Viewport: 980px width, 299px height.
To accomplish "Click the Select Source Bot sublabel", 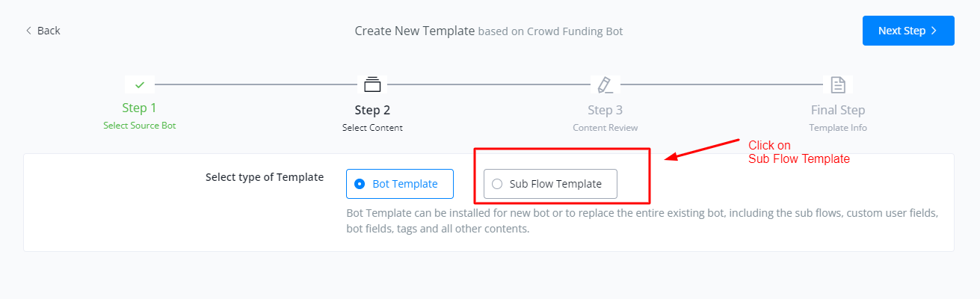I will pos(140,126).
